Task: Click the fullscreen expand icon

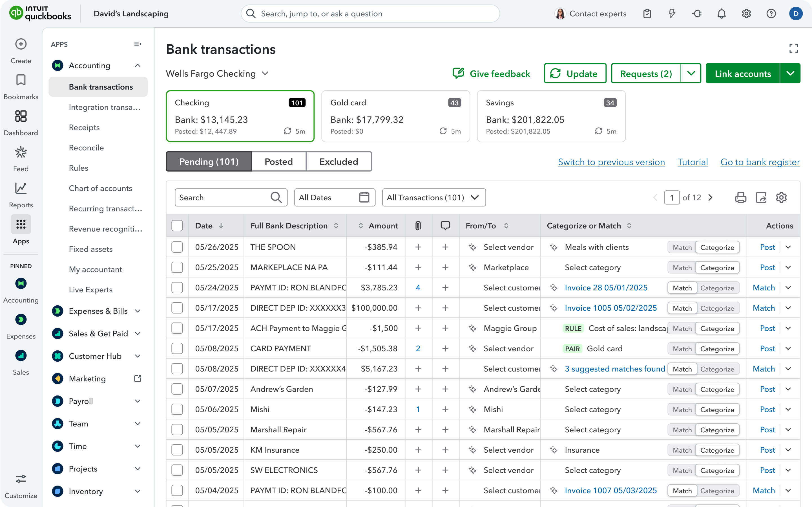Action: click(x=794, y=49)
